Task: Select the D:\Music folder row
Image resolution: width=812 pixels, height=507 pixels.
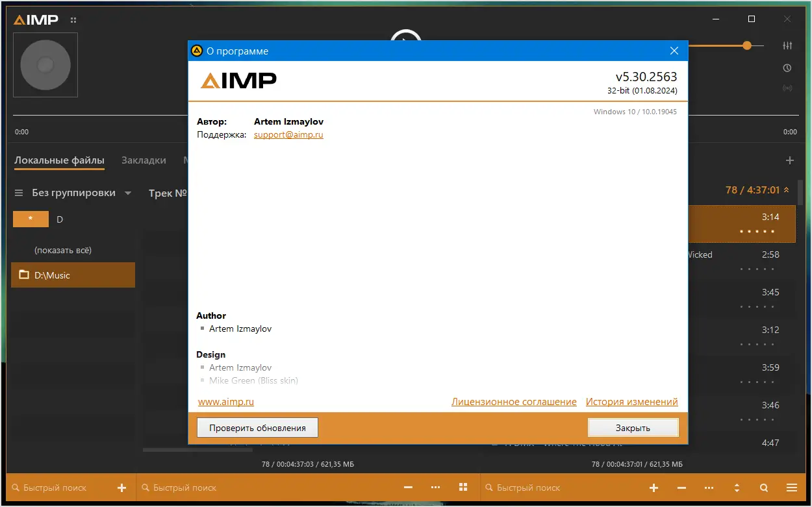Action: [x=73, y=275]
